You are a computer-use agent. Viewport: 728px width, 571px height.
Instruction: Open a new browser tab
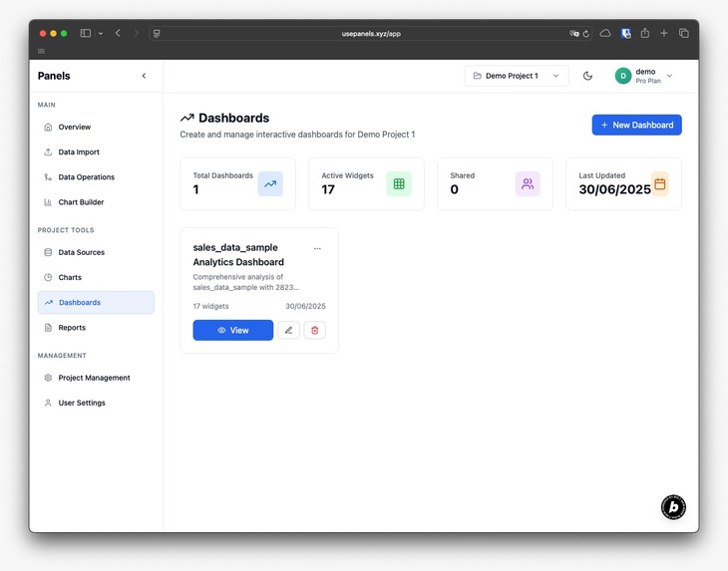[x=664, y=33]
